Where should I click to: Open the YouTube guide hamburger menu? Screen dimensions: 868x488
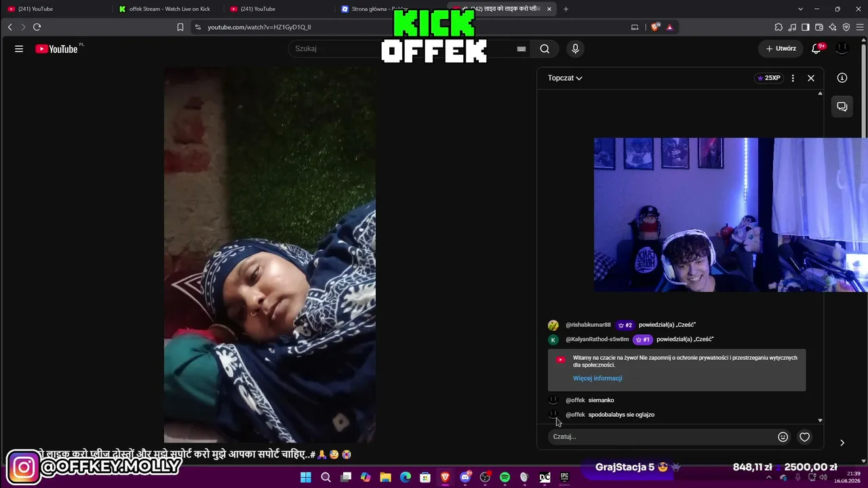click(x=19, y=49)
